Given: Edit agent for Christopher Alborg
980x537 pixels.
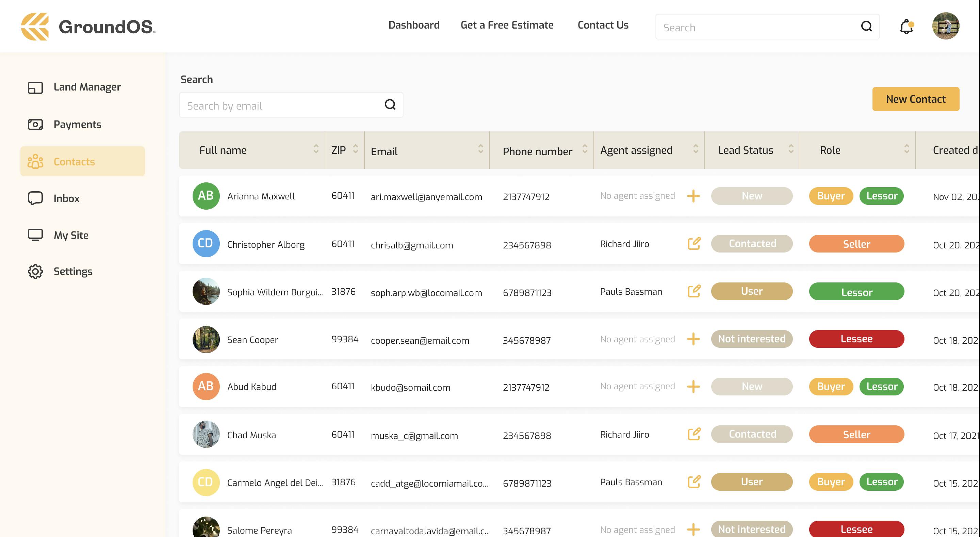Looking at the screenshot, I should (x=694, y=244).
